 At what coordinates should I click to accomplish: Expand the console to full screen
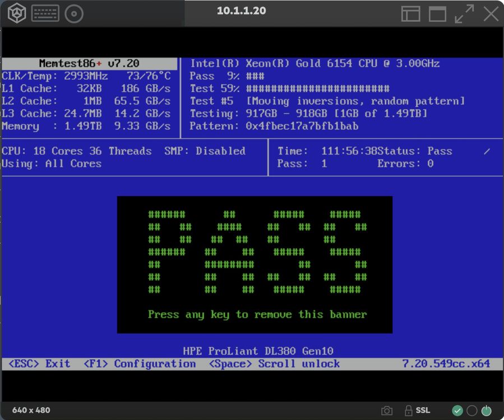464,13
